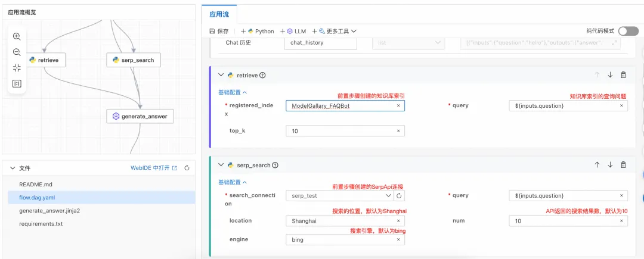
Task: Click the retrieve query input field
Action: [x=568, y=106]
